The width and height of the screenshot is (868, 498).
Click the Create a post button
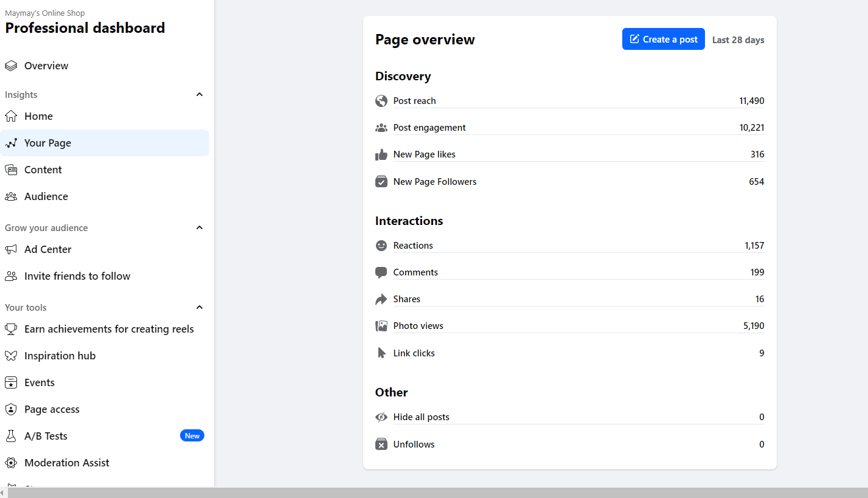coord(663,40)
